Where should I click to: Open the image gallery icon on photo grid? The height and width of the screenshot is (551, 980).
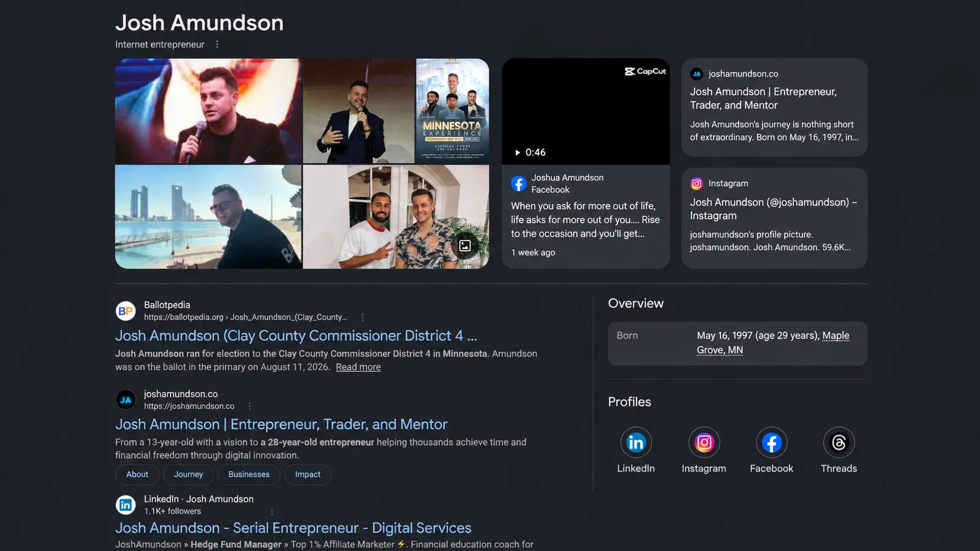(x=465, y=246)
